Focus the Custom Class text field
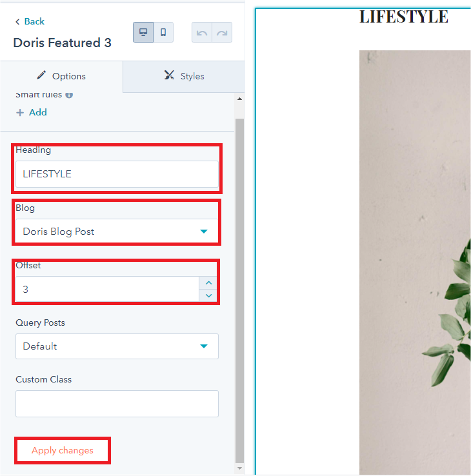The image size is (471, 476). point(117,404)
